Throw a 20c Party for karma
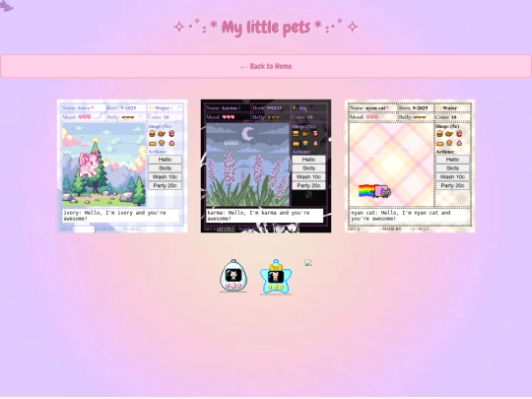The image size is (532, 399). 308,185
